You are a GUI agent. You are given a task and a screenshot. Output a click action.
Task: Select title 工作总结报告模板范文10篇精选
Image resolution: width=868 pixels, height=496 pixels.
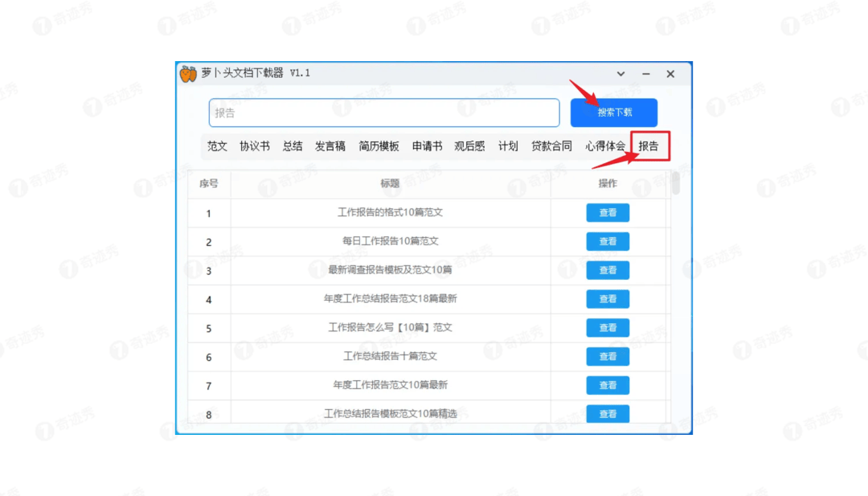coord(391,414)
